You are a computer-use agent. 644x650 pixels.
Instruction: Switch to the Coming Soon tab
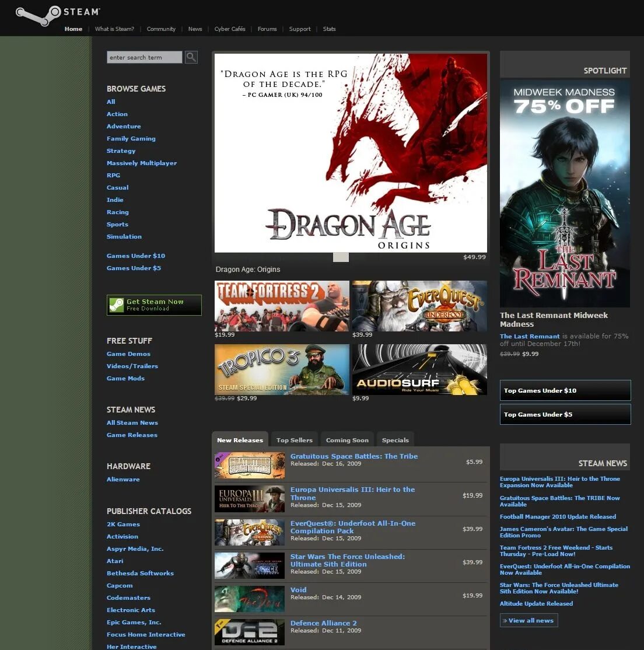[347, 440]
